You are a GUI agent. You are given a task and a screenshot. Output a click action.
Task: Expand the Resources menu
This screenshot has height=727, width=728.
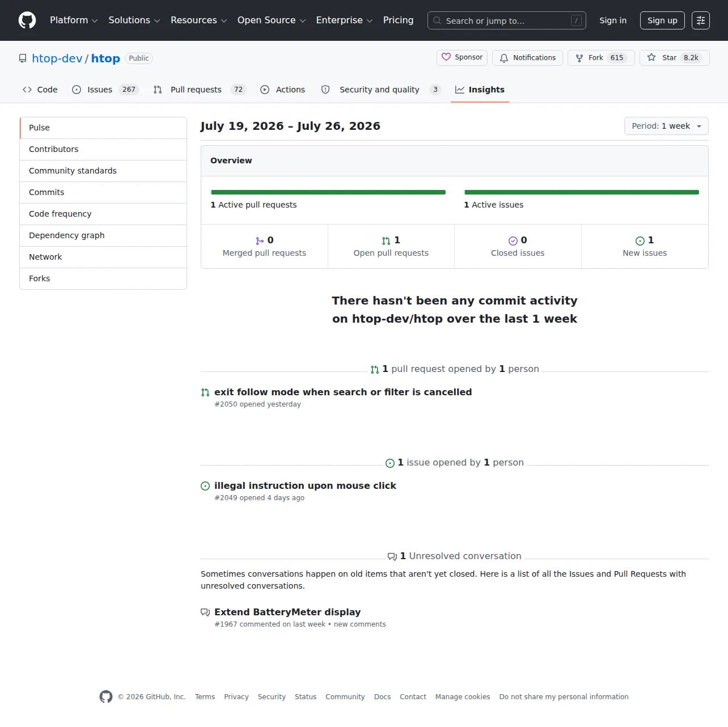[x=199, y=20]
